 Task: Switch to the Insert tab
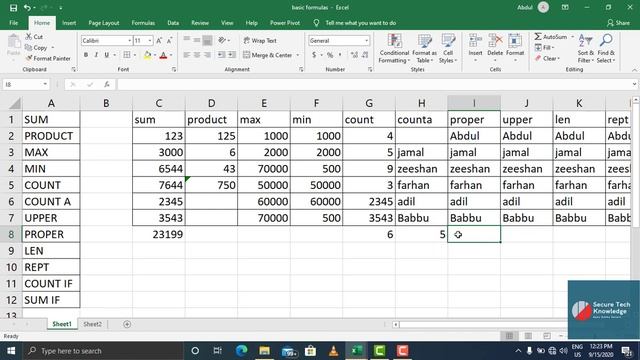click(x=69, y=23)
